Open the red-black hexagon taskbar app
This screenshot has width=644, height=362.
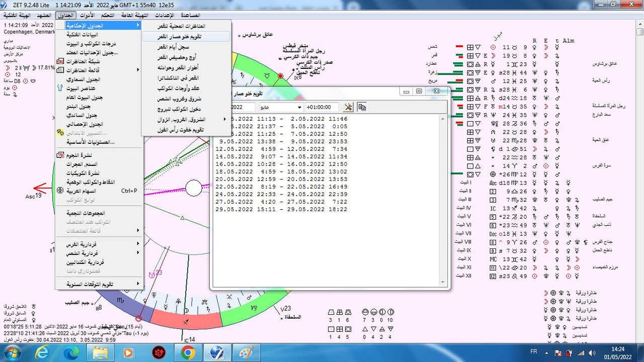click(158, 352)
